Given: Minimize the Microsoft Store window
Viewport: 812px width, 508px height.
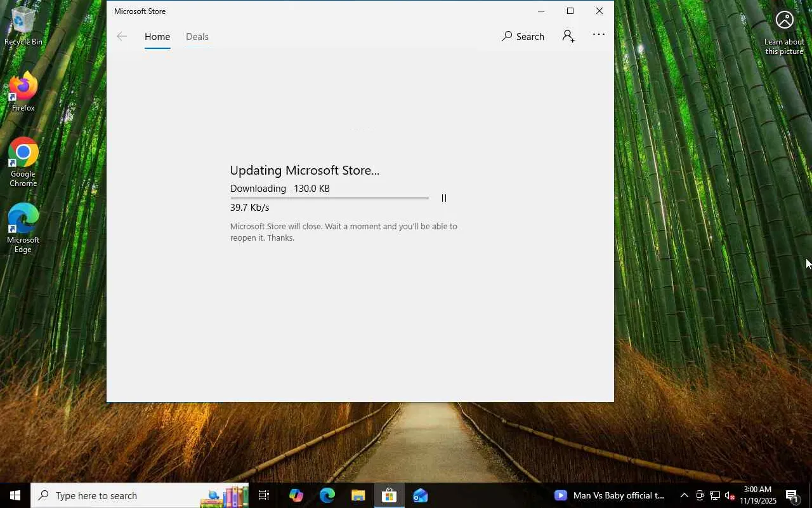Looking at the screenshot, I should [541, 11].
